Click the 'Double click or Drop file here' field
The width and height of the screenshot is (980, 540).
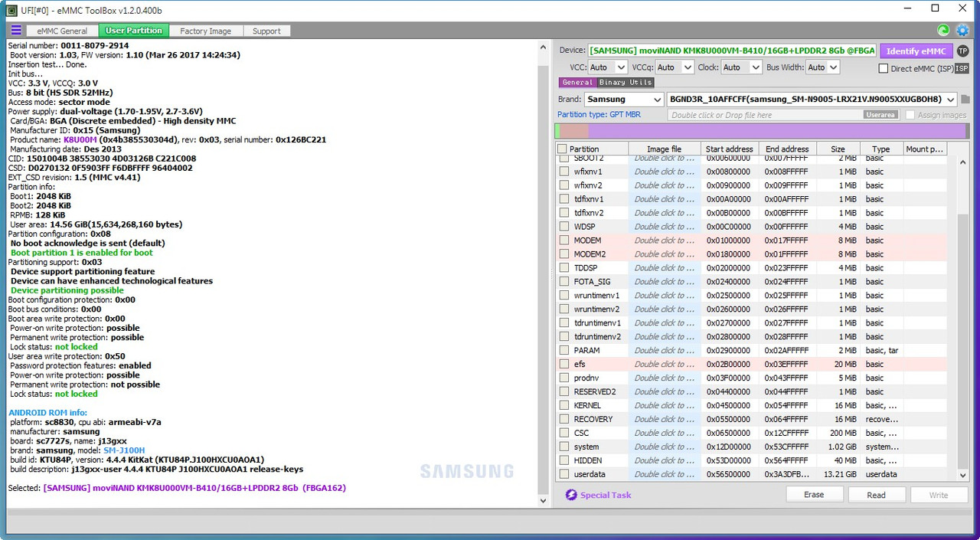766,115
